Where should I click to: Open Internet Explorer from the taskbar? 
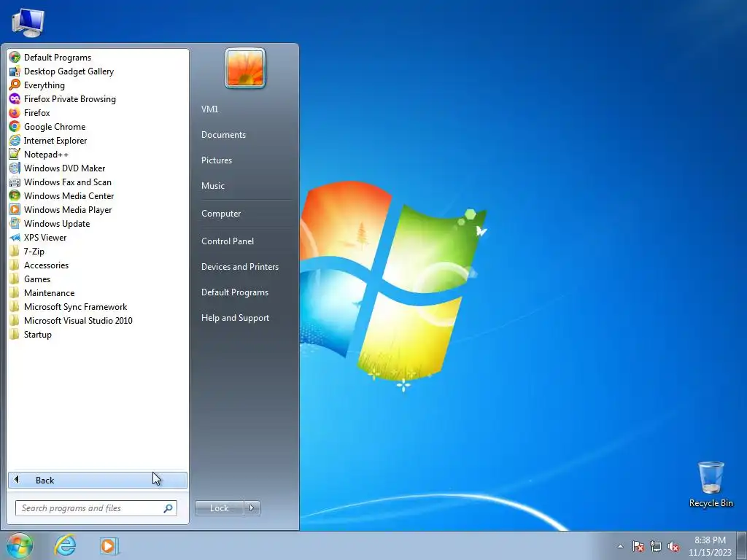point(65,545)
